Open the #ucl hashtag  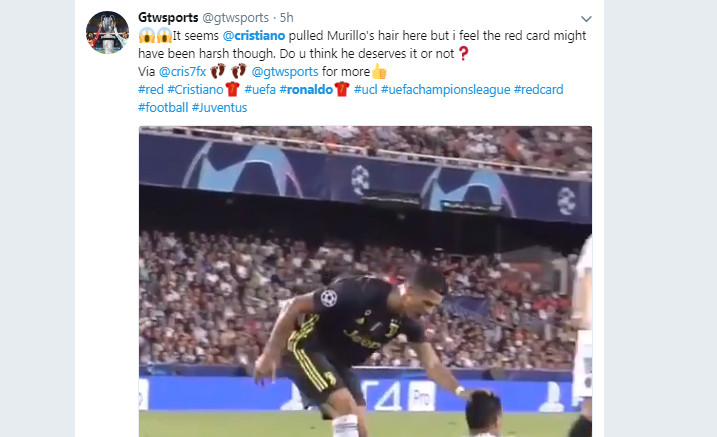pyautogui.click(x=366, y=90)
